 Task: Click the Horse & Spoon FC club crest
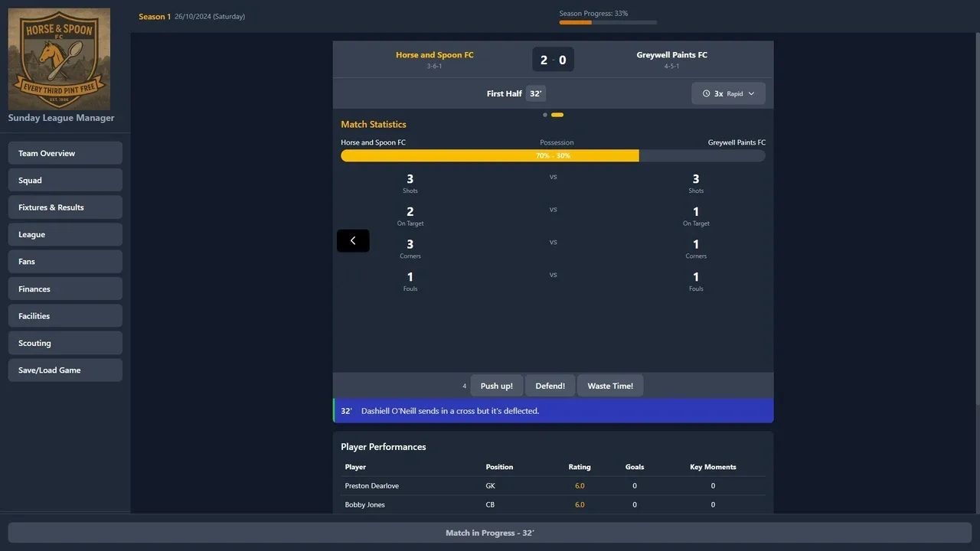59,59
